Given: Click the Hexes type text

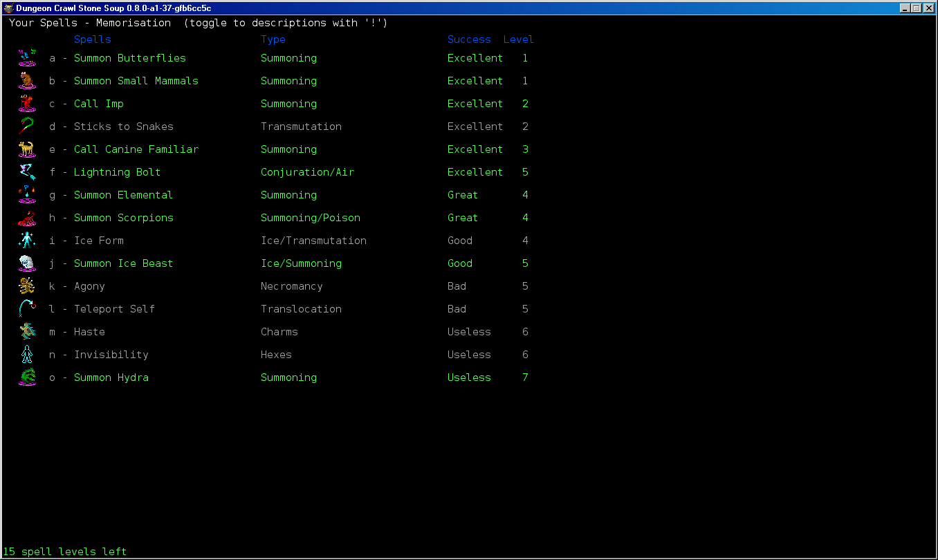Looking at the screenshot, I should (276, 355).
